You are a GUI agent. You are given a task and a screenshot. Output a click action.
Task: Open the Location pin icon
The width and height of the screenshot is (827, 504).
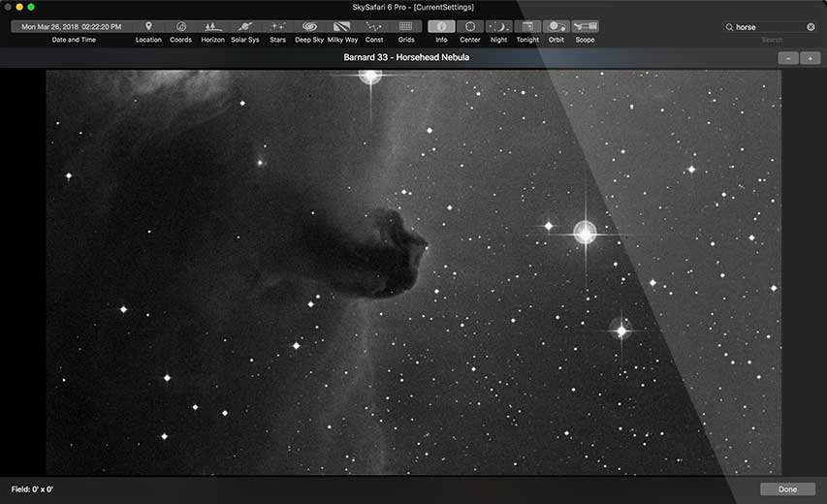[148, 26]
